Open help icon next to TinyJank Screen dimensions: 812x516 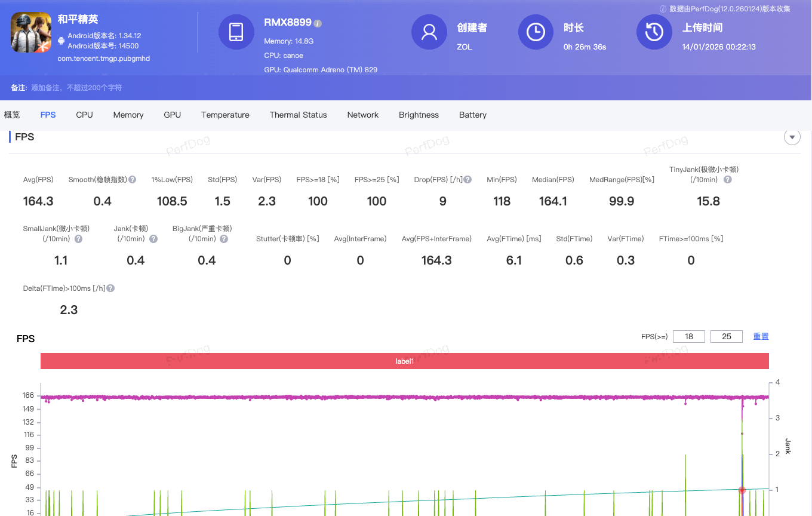point(727,180)
